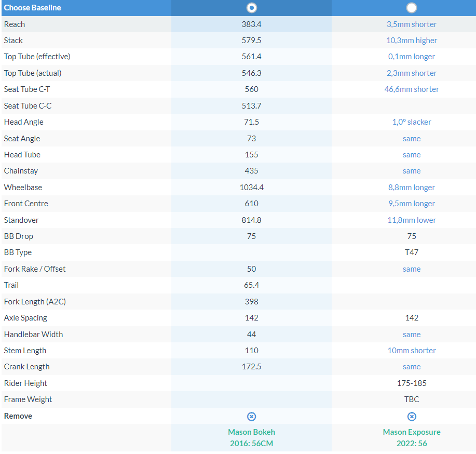This screenshot has height=454, width=476.
Task: Remove Mason Exposure from comparison
Action: [x=412, y=417]
